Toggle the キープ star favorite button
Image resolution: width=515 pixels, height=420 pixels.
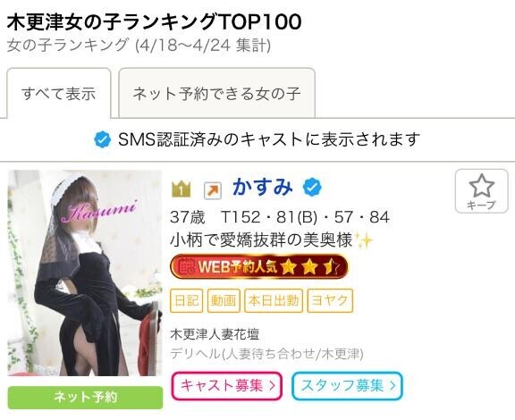coord(481,191)
